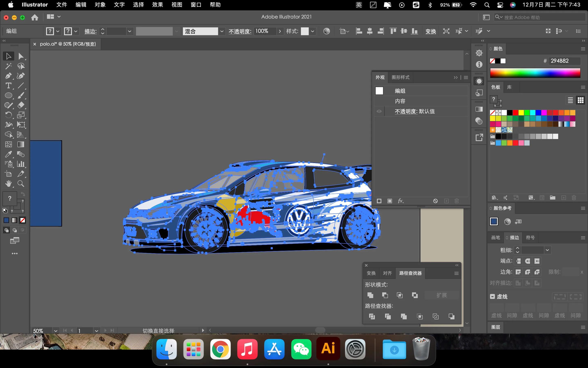Open the blend mode 混合 dropdown
The height and width of the screenshot is (368, 588).
coord(222,31)
